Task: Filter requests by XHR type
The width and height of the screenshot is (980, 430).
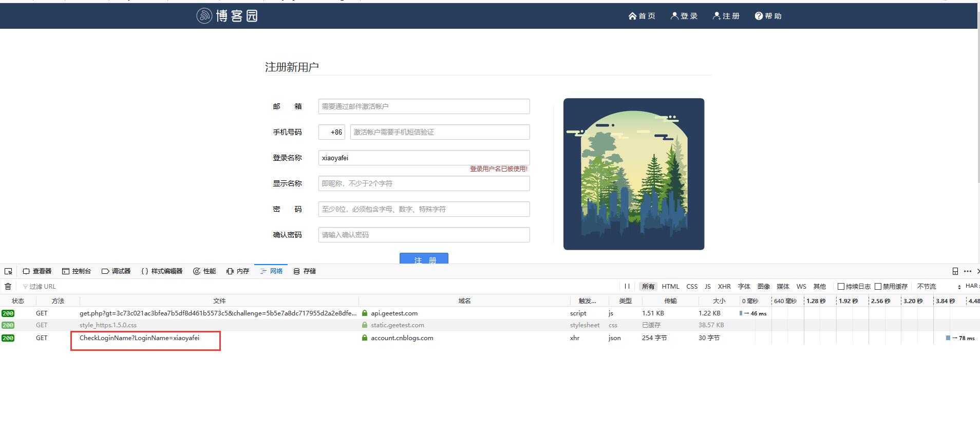Action: coord(724,287)
